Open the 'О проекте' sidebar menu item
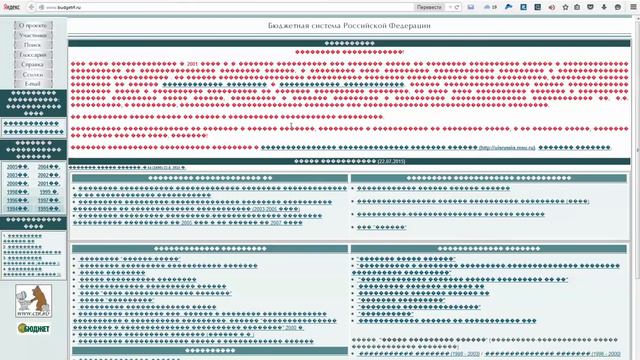Screen dimensions: 640x360 (33, 25)
